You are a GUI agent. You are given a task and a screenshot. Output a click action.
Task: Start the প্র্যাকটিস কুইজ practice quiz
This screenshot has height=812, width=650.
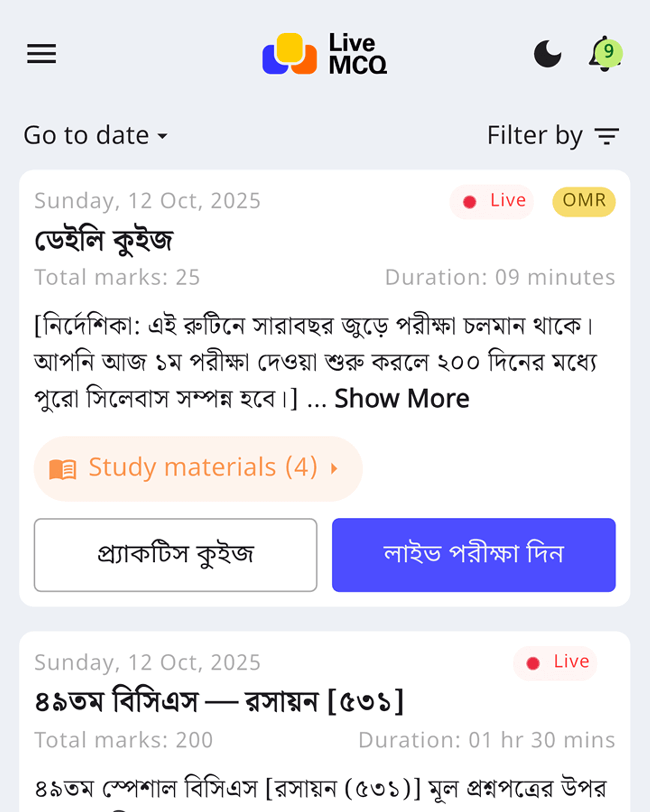point(175,555)
